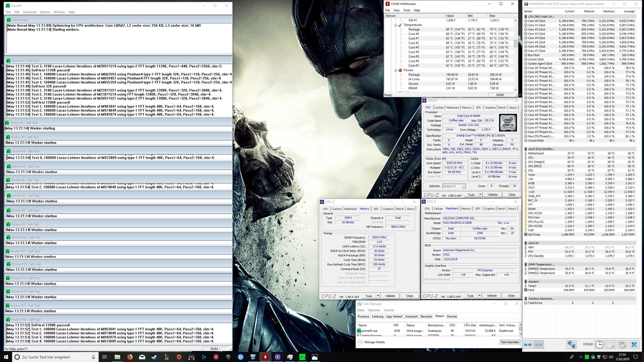Open Origin from the taskbar
Image resolution: width=644 pixels, height=362 pixels.
179,357
